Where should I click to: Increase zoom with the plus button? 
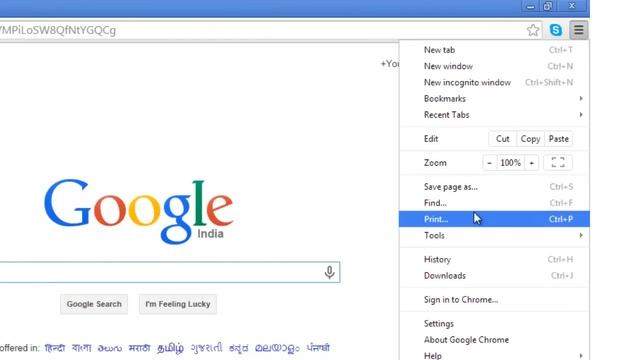(531, 162)
